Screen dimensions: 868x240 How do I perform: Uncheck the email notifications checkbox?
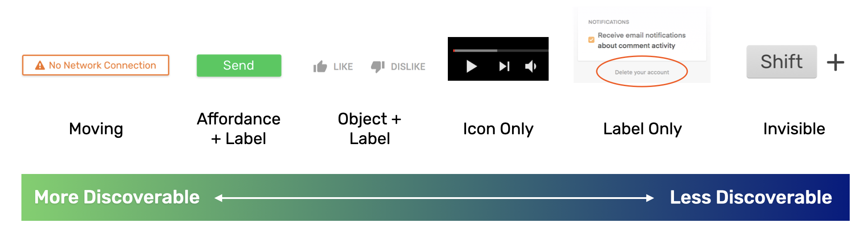(x=591, y=40)
